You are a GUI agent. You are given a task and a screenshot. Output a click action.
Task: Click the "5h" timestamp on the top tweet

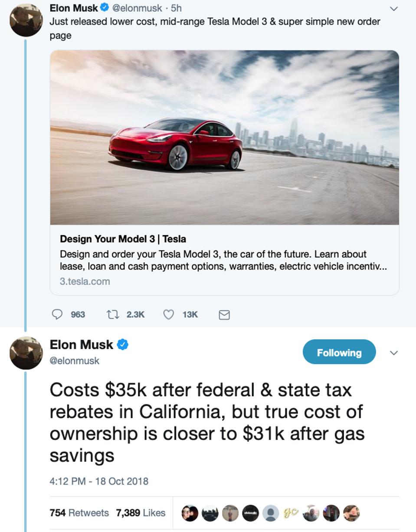(x=176, y=8)
